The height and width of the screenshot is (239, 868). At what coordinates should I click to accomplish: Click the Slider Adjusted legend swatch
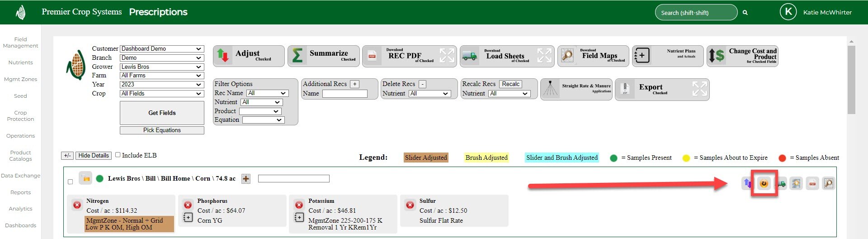pyautogui.click(x=425, y=158)
